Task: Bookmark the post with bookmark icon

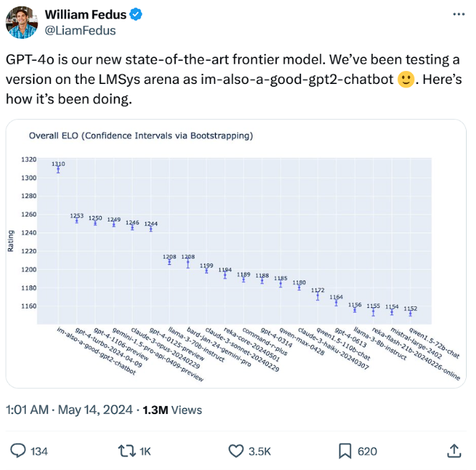Action: [x=345, y=451]
